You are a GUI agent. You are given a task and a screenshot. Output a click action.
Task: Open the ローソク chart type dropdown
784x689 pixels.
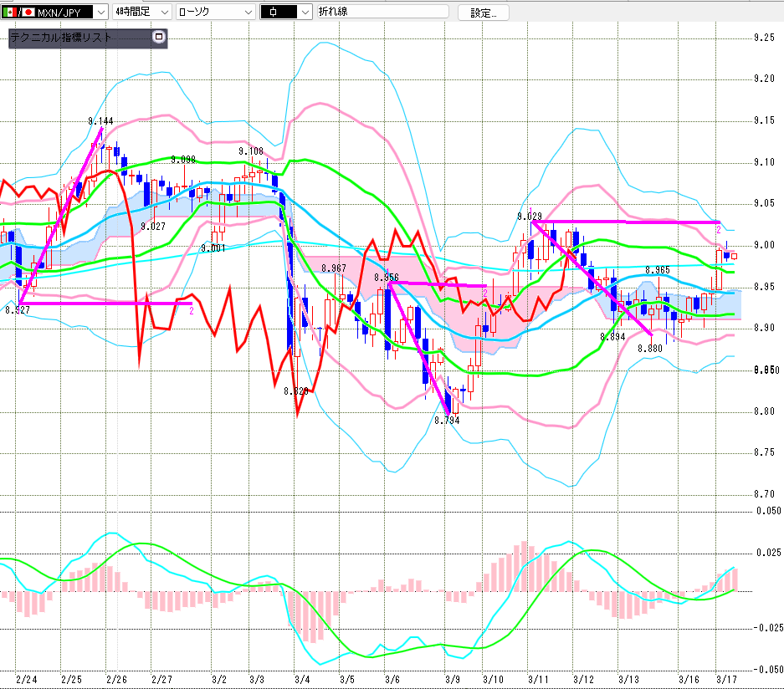248,12
